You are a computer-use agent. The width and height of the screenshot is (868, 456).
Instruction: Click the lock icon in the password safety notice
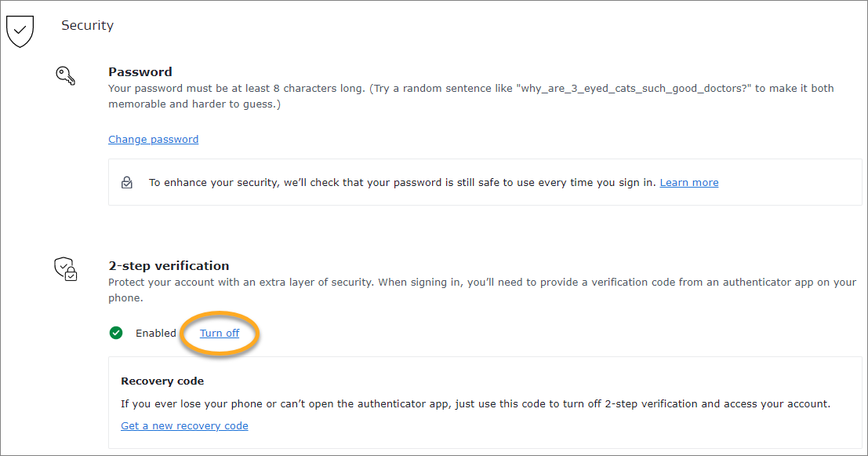[127, 182]
